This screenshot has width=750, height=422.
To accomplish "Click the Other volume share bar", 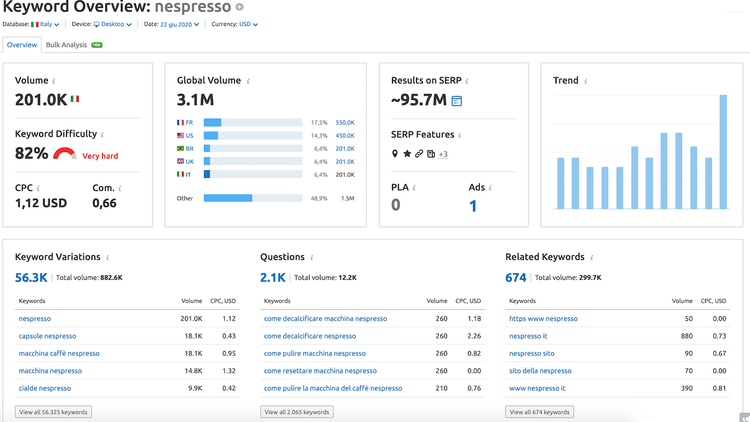I will [253, 198].
